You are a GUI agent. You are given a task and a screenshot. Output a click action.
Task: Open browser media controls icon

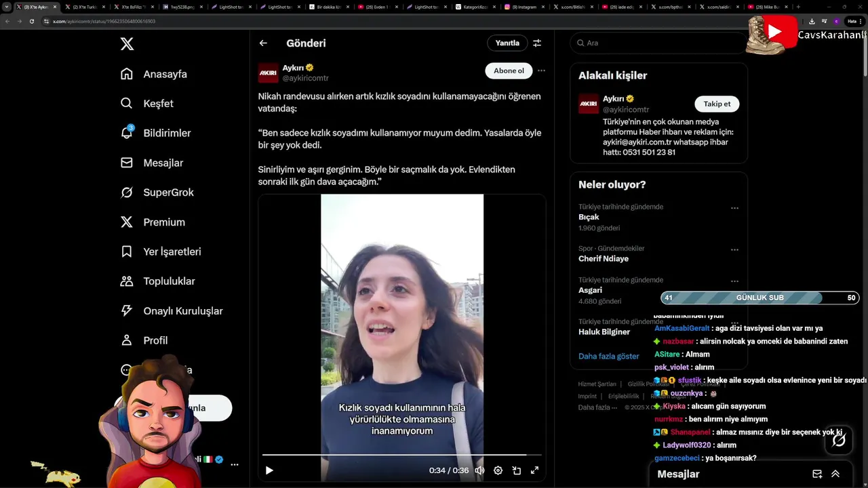[824, 21]
